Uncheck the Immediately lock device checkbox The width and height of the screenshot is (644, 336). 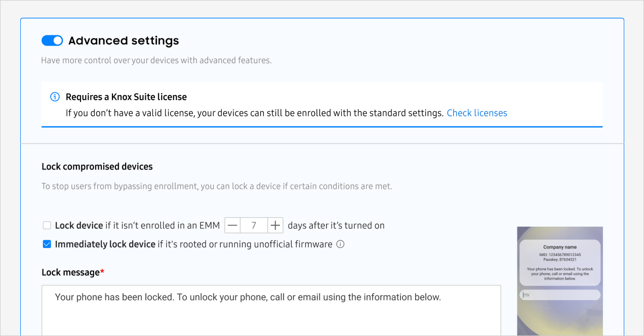pos(47,244)
